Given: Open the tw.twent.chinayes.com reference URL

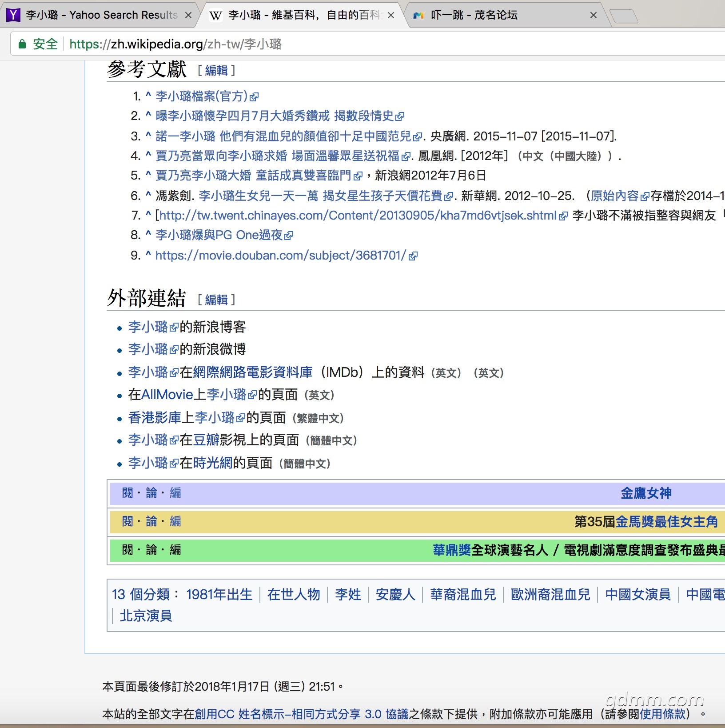Looking at the screenshot, I should 363,216.
